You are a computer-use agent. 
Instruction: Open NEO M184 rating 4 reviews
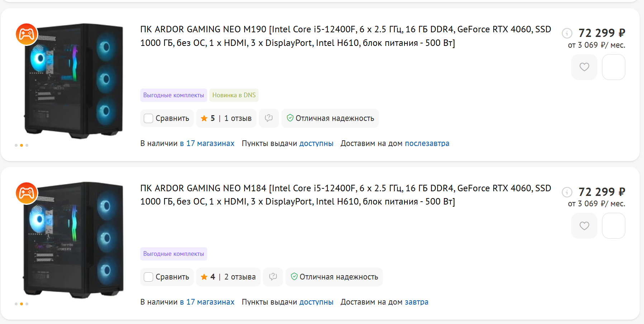point(228,277)
